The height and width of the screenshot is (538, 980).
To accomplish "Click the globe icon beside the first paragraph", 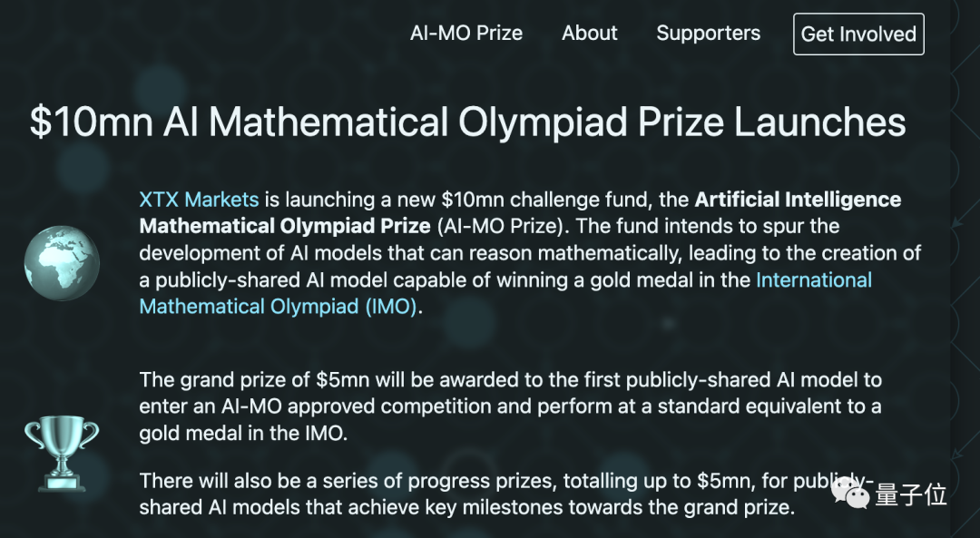I will [62, 263].
